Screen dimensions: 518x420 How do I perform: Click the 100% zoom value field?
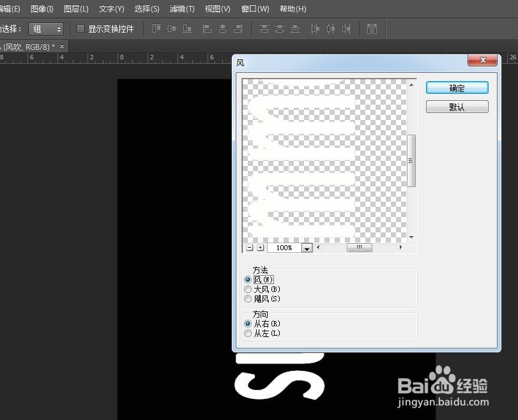pos(284,248)
